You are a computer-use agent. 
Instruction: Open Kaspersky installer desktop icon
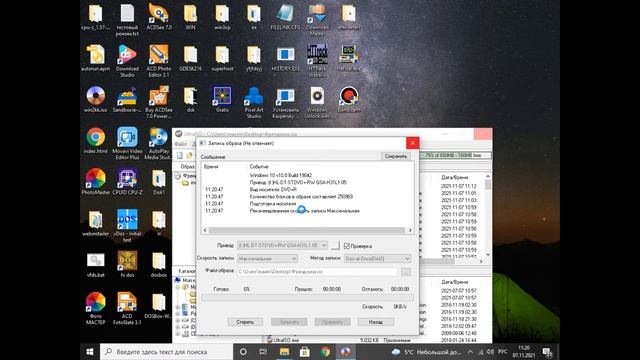[285, 102]
